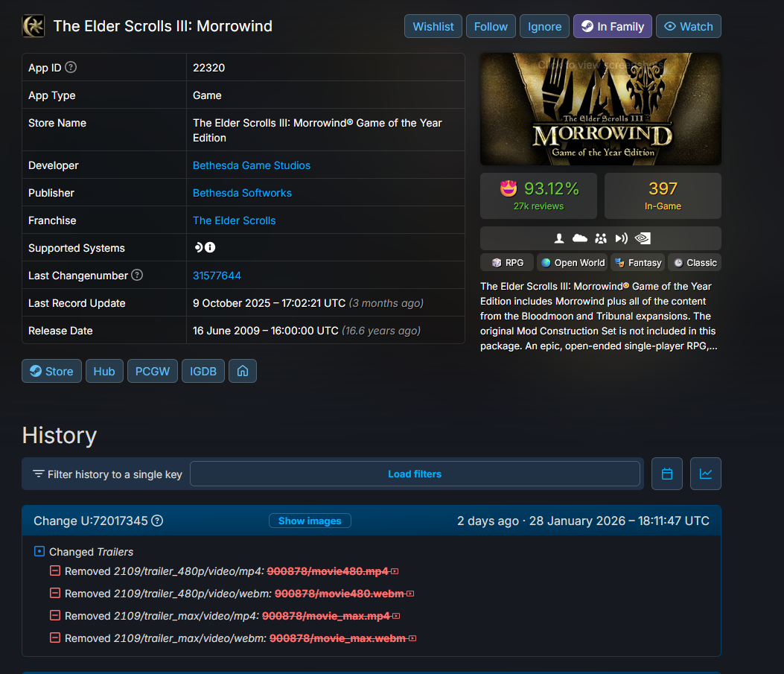
Task: Open external link icon after movie_max.webm
Action: 412,638
